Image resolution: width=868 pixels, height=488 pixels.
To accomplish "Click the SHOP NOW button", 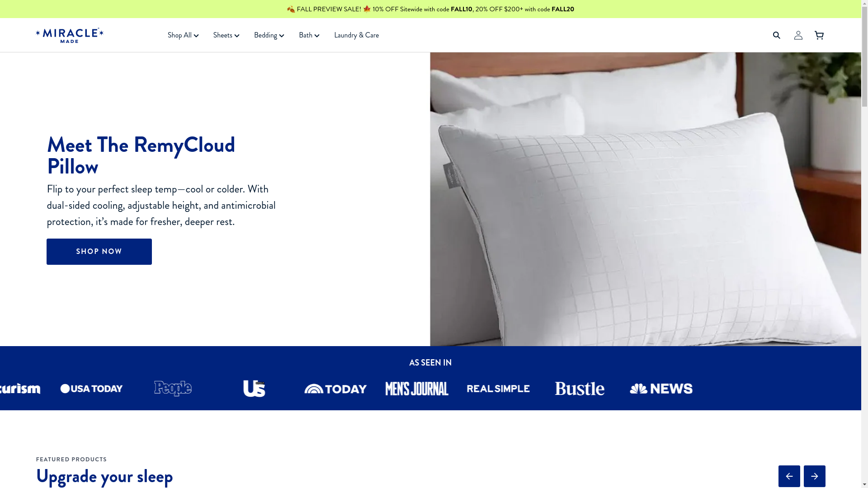I will click(99, 251).
